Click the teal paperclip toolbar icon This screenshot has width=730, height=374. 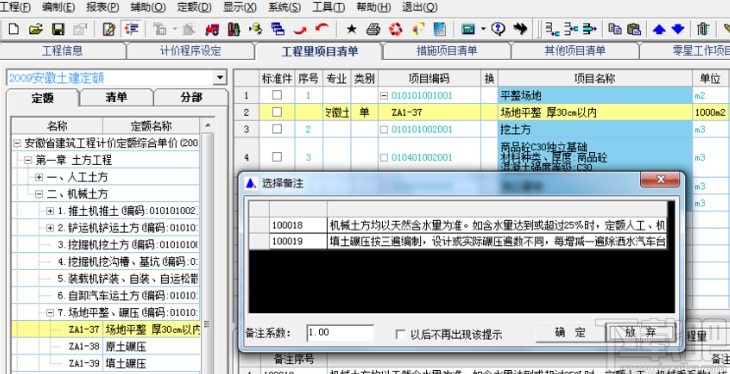pyautogui.click(x=703, y=29)
